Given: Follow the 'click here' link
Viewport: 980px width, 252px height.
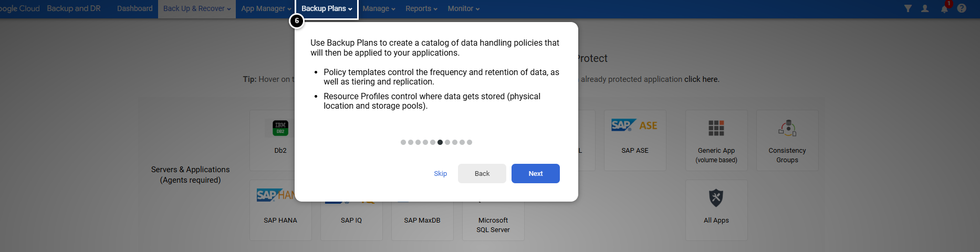Looking at the screenshot, I should click(701, 79).
